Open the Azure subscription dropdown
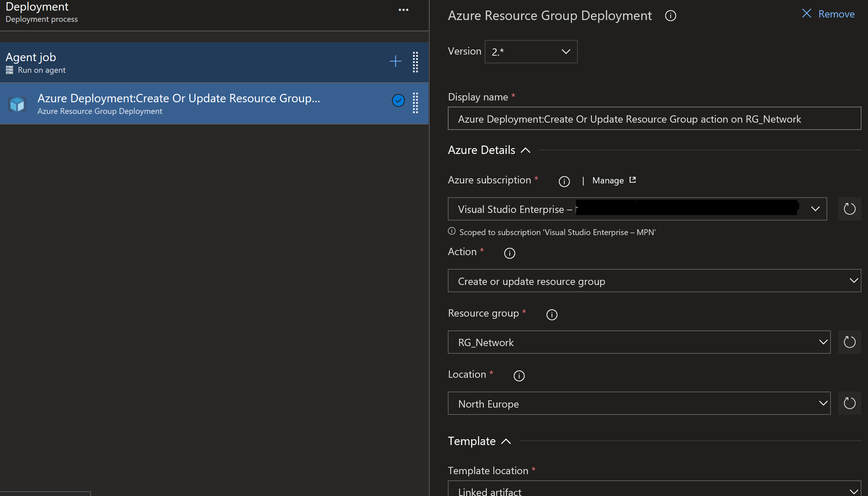This screenshot has width=868, height=496. coord(637,209)
